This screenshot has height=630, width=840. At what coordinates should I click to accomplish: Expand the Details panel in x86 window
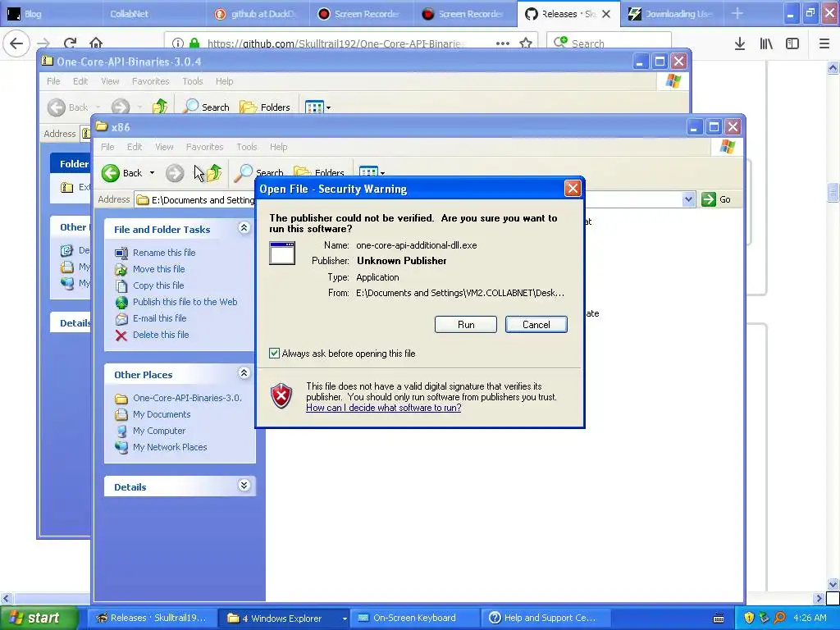tap(244, 486)
